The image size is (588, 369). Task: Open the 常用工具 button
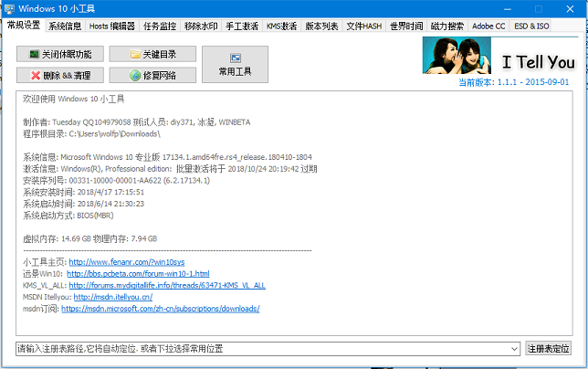pos(236,64)
